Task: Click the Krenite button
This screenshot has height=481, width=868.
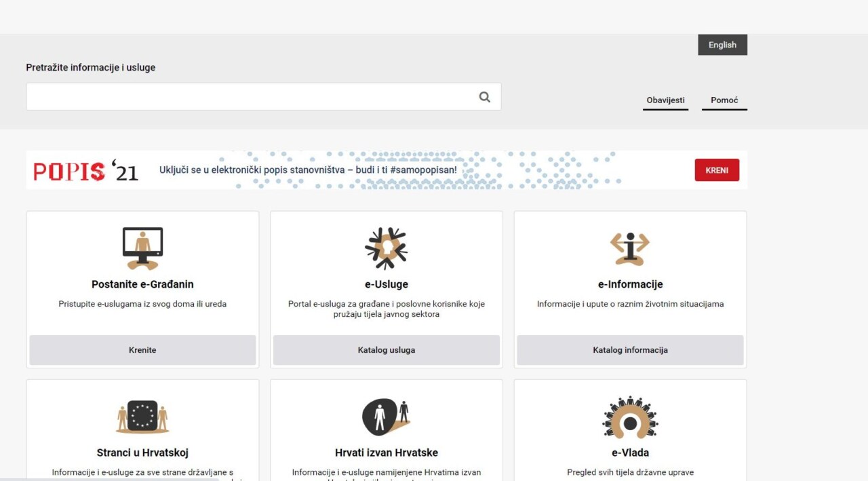Action: tap(142, 350)
